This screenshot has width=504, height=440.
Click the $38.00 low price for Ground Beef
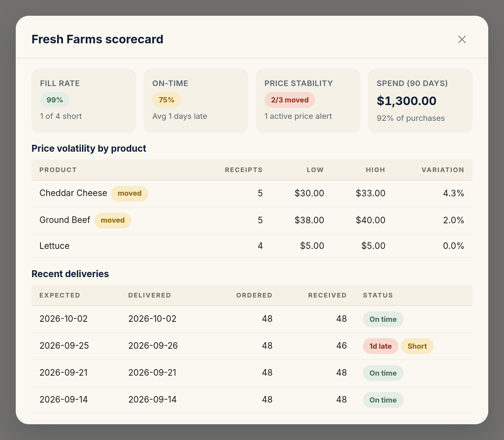coord(309,220)
